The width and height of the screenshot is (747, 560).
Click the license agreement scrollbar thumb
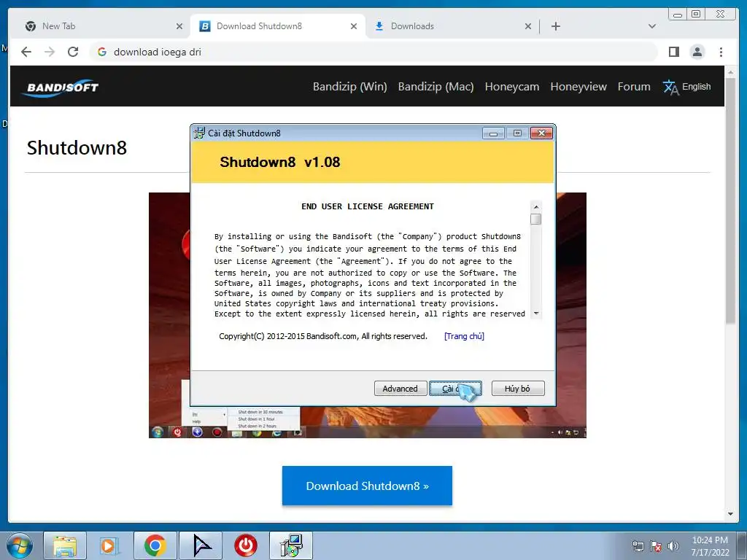536,219
